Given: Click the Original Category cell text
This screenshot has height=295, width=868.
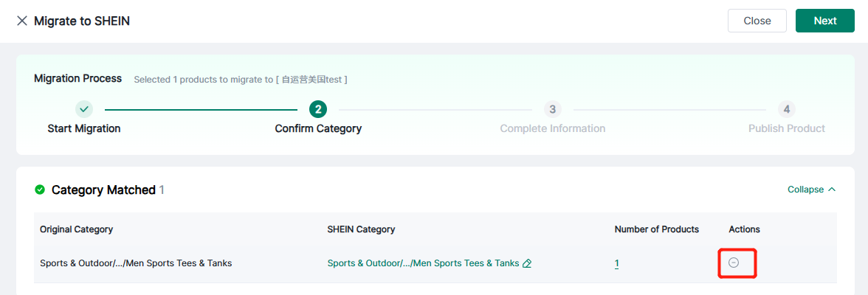Looking at the screenshot, I should pyautogui.click(x=136, y=263).
